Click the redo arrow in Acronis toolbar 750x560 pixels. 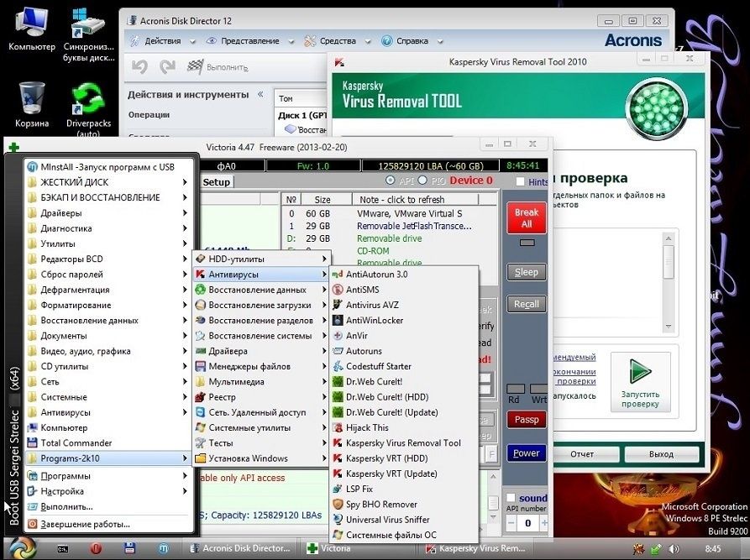[167, 67]
